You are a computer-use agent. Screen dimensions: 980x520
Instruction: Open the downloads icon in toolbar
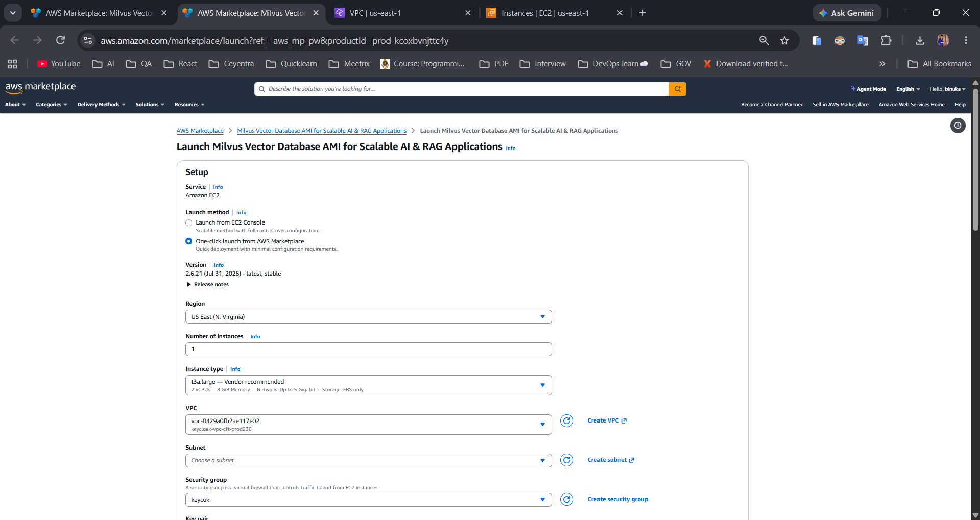pos(920,40)
